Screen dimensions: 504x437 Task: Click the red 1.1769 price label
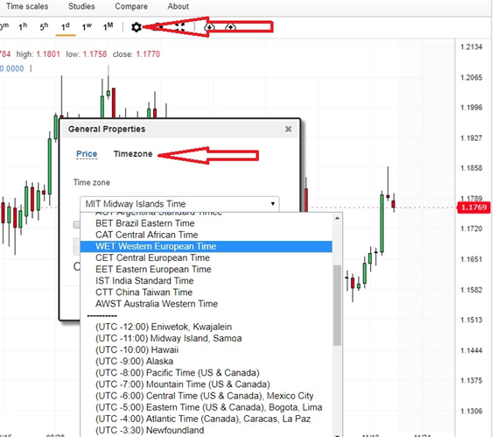[x=473, y=208]
